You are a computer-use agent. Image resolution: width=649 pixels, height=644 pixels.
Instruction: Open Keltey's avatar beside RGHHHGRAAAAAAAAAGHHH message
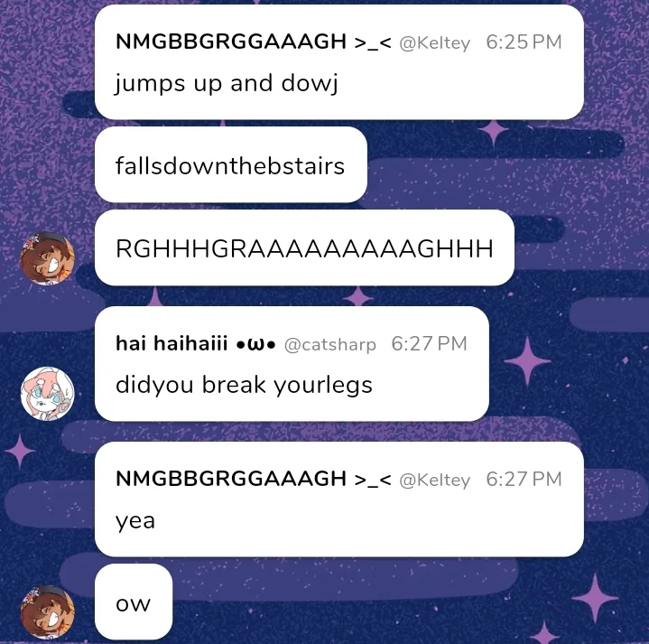click(x=48, y=258)
